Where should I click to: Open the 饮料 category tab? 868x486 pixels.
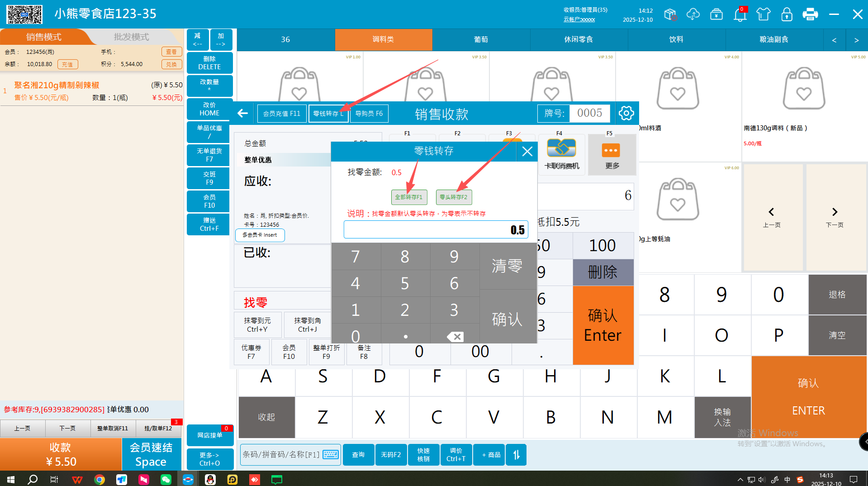676,39
